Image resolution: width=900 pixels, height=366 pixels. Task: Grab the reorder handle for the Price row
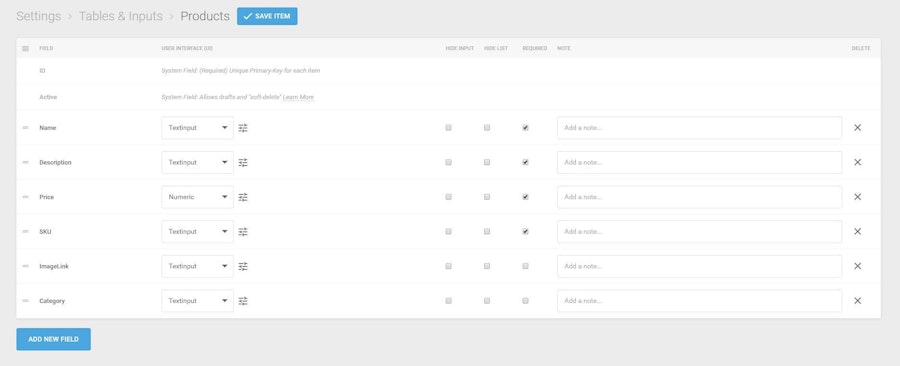[25, 197]
